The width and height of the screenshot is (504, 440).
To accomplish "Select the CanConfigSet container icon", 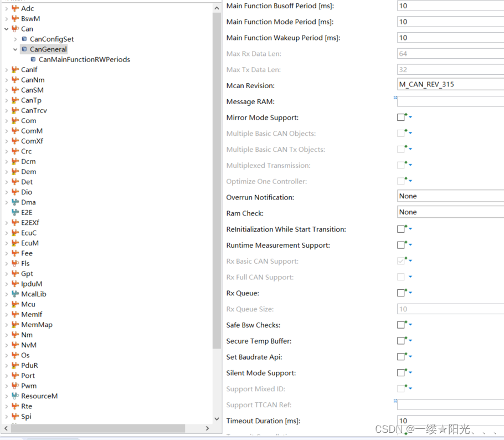I will (23, 39).
